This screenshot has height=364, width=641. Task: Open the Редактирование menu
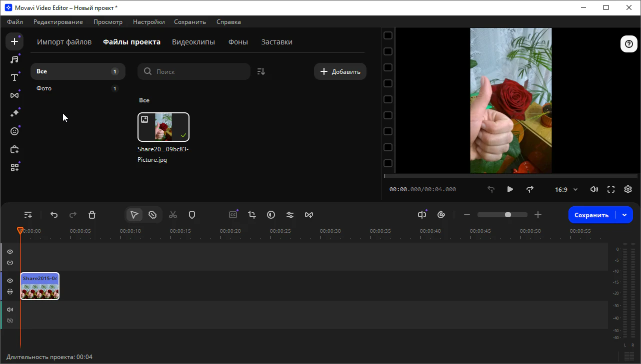(58, 22)
